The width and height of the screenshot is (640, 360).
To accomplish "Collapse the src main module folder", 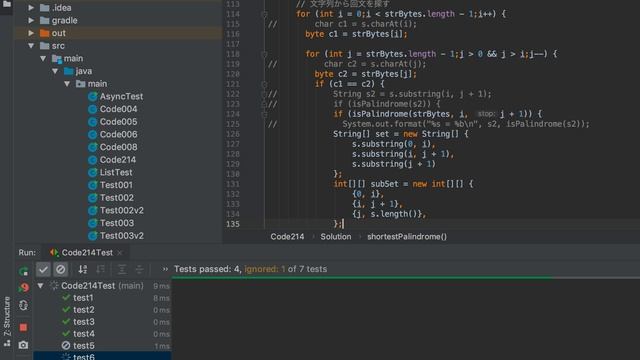I will coord(43,58).
